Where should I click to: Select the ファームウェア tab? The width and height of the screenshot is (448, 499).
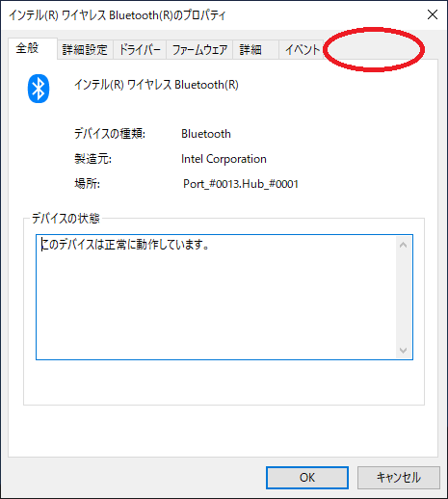pyautogui.click(x=199, y=50)
